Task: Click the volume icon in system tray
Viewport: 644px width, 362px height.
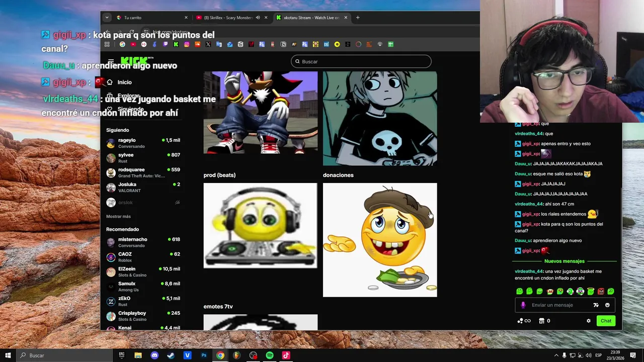Action: [x=588, y=355]
